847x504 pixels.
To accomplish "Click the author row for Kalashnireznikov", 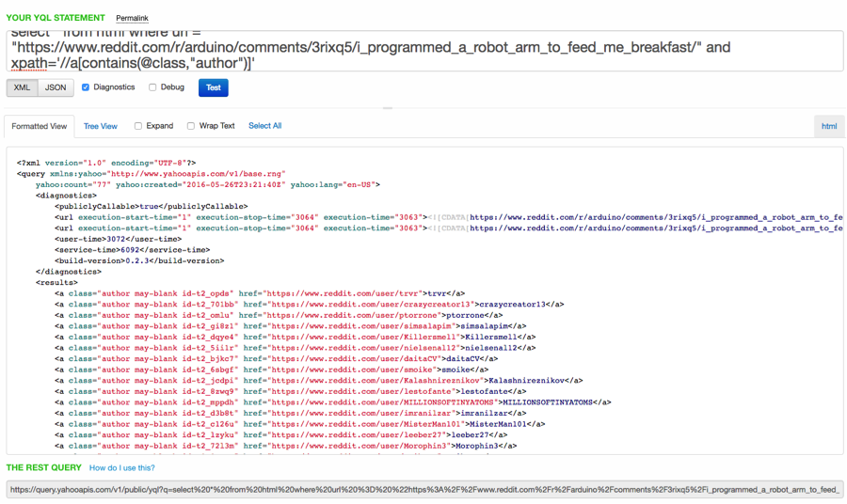I will (319, 381).
